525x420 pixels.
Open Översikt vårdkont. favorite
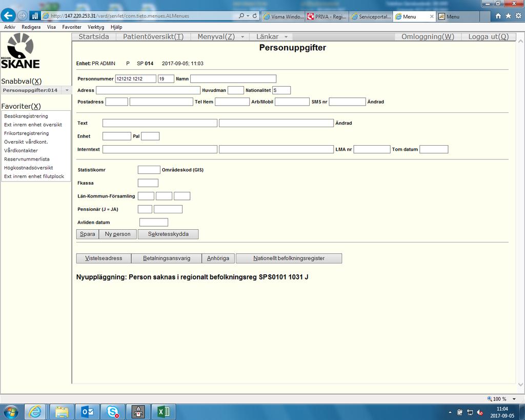(x=26, y=142)
